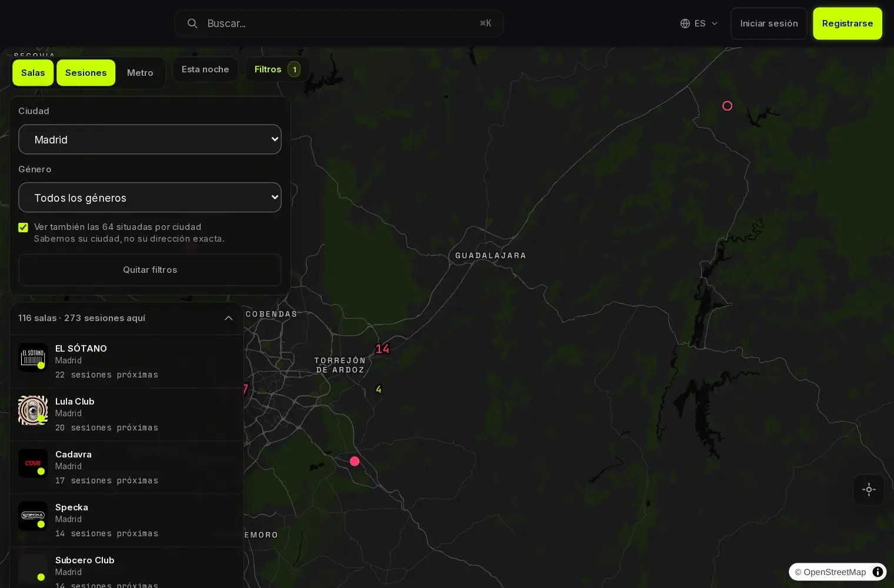Select the hollow pink circle map marker
Image resolution: width=894 pixels, height=588 pixels.
[x=728, y=106]
